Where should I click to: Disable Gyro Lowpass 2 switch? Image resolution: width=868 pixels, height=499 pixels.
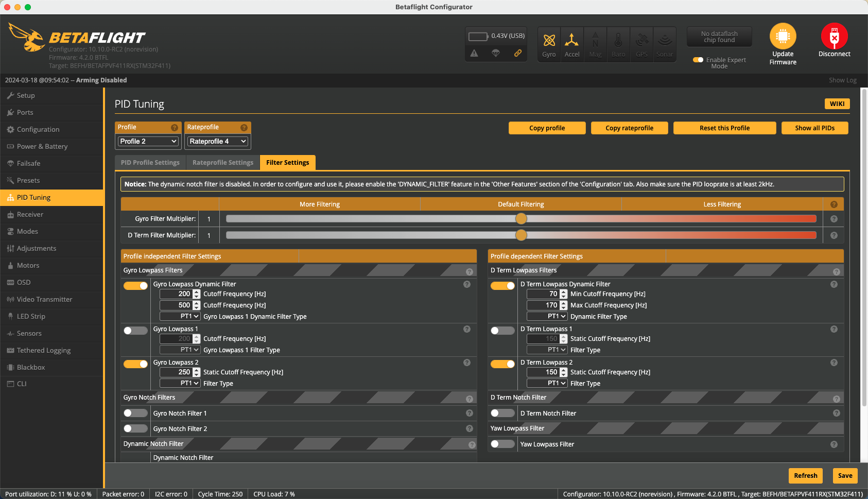[135, 364]
